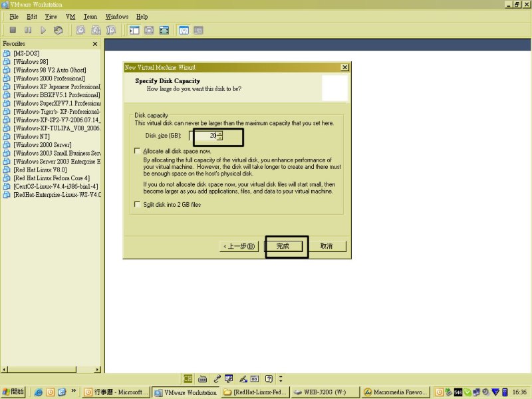Go back with the 上一步(B) button
This screenshot has width=532, height=399.
[239, 246]
